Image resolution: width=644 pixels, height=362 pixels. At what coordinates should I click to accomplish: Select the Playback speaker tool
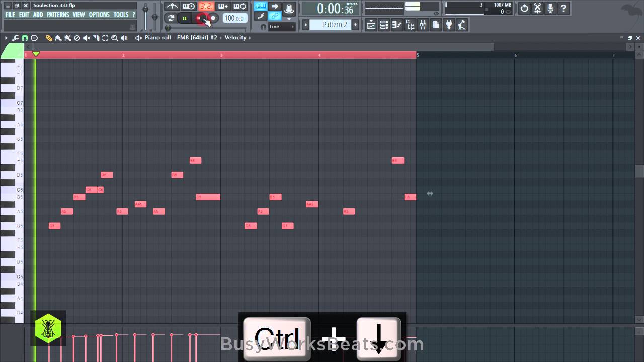(124, 38)
